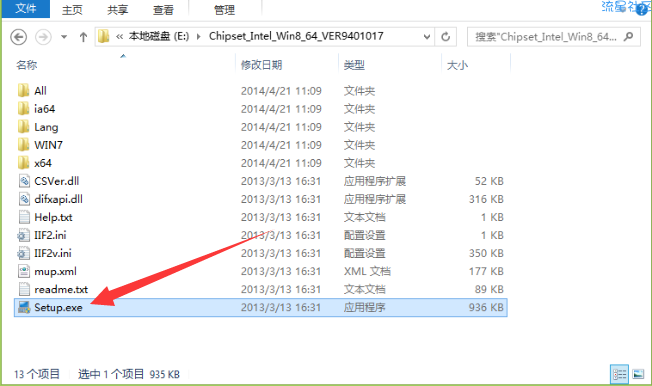Click the difxapi.dll file name
The image size is (652, 386).
[x=58, y=199]
